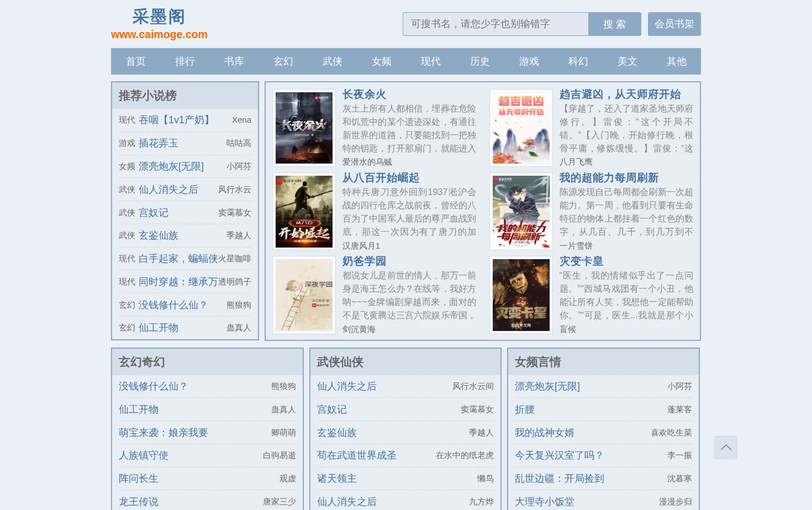Open the 会员书架 button

point(674,24)
